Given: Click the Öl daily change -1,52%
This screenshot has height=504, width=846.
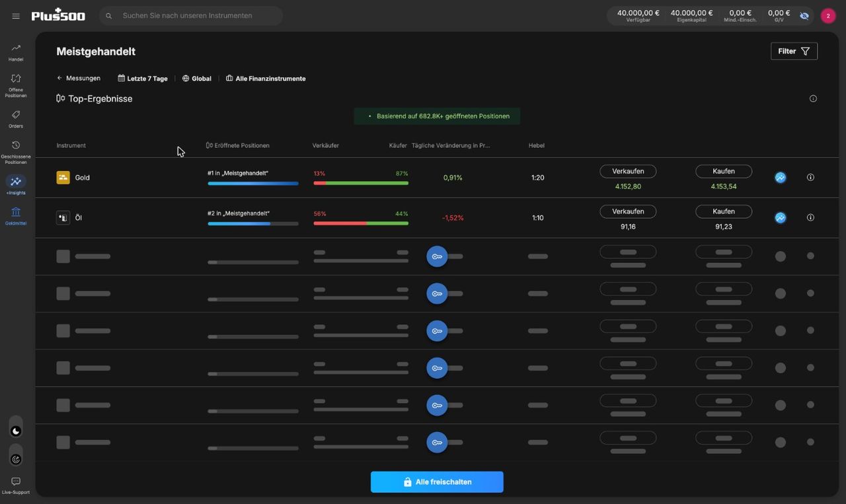Looking at the screenshot, I should 453,218.
